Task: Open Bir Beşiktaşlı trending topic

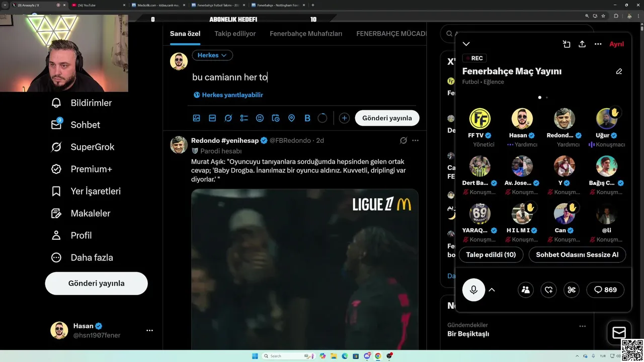Action: (468, 334)
